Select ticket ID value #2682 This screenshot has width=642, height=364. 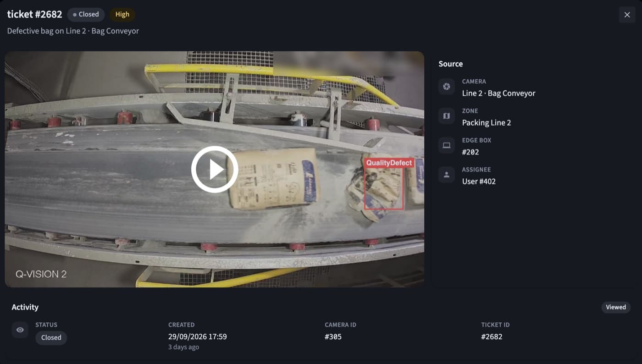point(492,336)
